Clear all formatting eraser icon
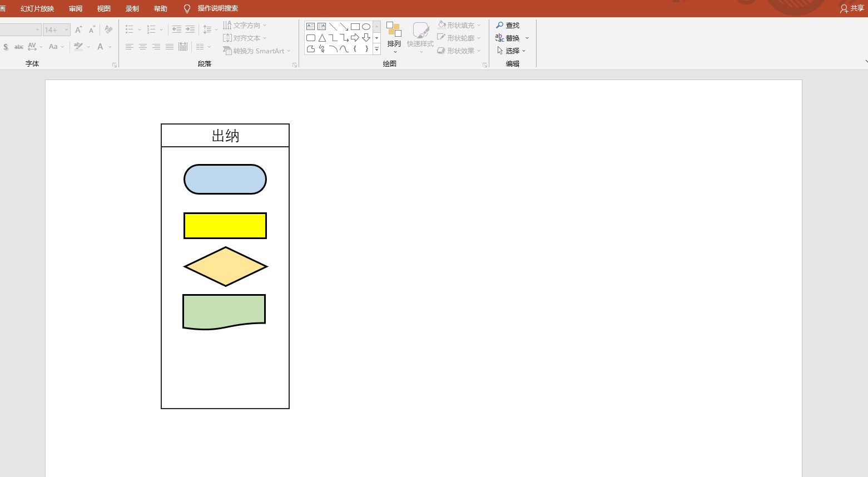The image size is (868, 477). coord(108,29)
